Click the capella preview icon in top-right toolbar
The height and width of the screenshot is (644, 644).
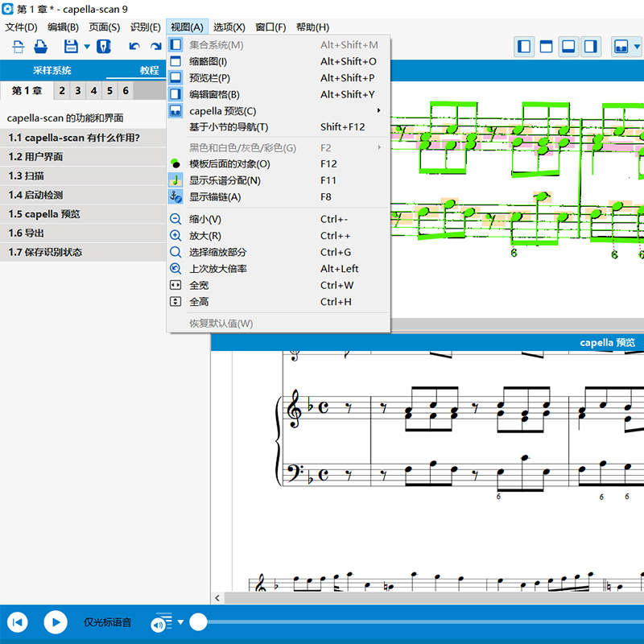click(x=621, y=47)
